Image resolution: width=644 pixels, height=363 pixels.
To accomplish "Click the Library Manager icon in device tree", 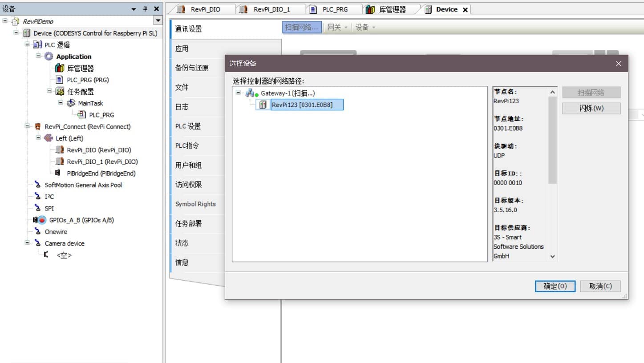I will click(x=60, y=68).
